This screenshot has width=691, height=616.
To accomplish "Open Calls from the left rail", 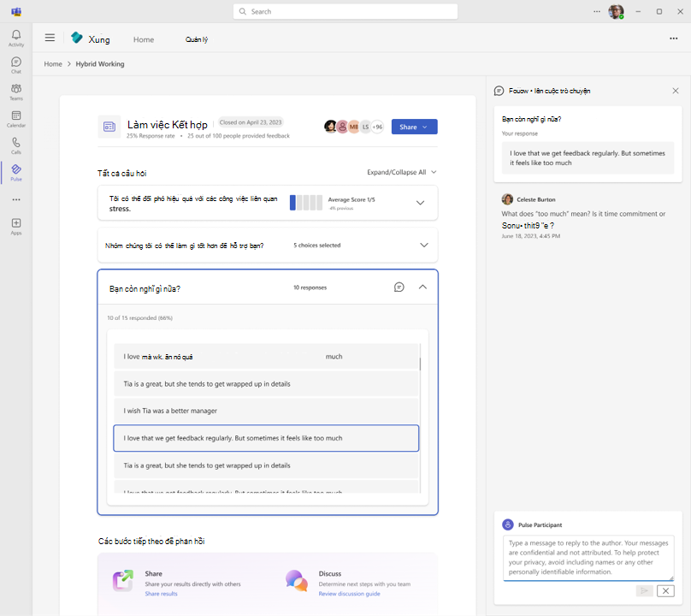I will (16, 146).
